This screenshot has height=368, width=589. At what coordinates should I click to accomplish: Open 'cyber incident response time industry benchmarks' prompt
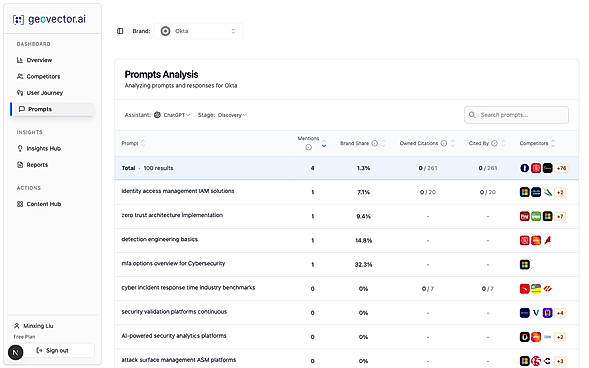coord(188,288)
